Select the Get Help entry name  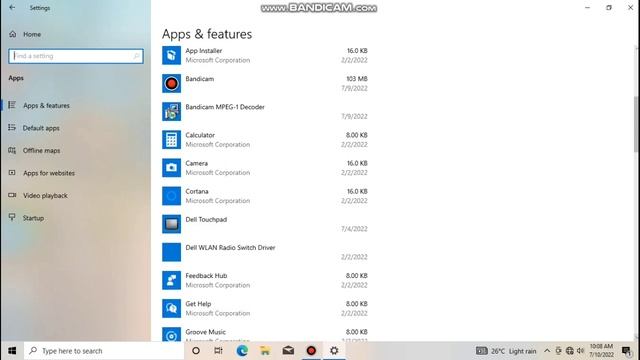point(198,304)
